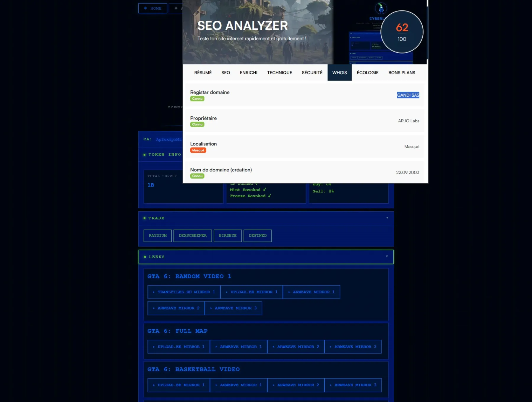Open UPLOAD.EE MIRROR 1 under Basketball Video
Viewport: 532px width, 402px height.
click(x=179, y=385)
